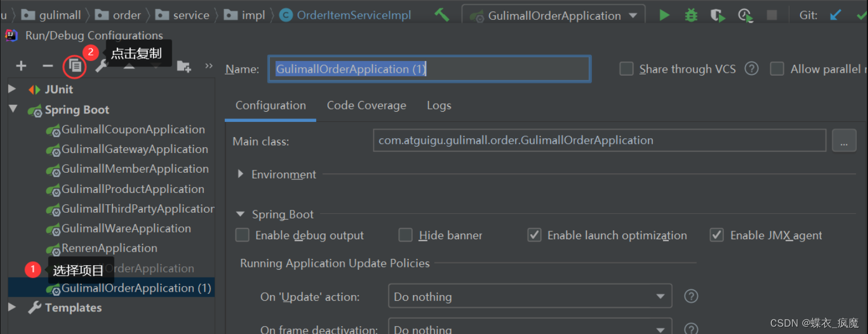Toggle the Hide banner checkbox
Image resolution: width=868 pixels, height=334 pixels.
pyautogui.click(x=405, y=235)
